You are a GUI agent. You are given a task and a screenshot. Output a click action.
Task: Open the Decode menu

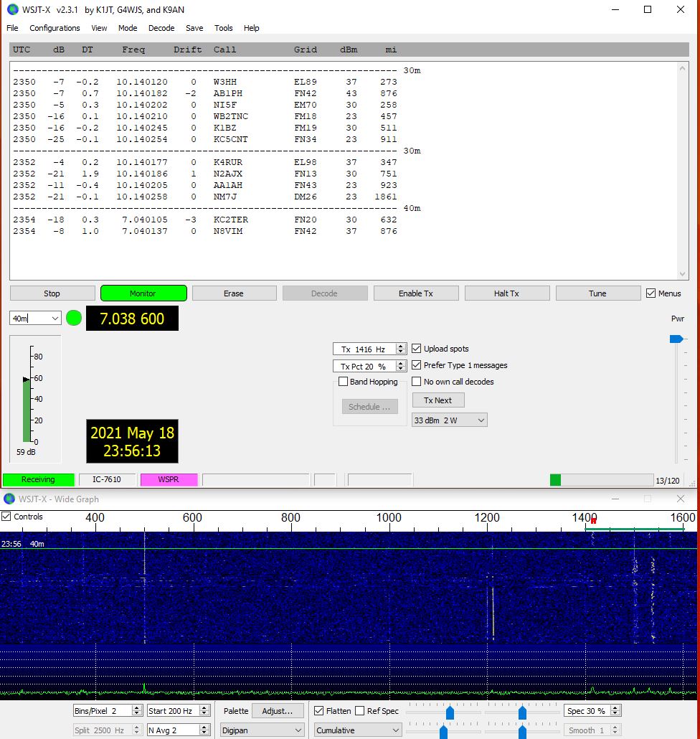(161, 28)
